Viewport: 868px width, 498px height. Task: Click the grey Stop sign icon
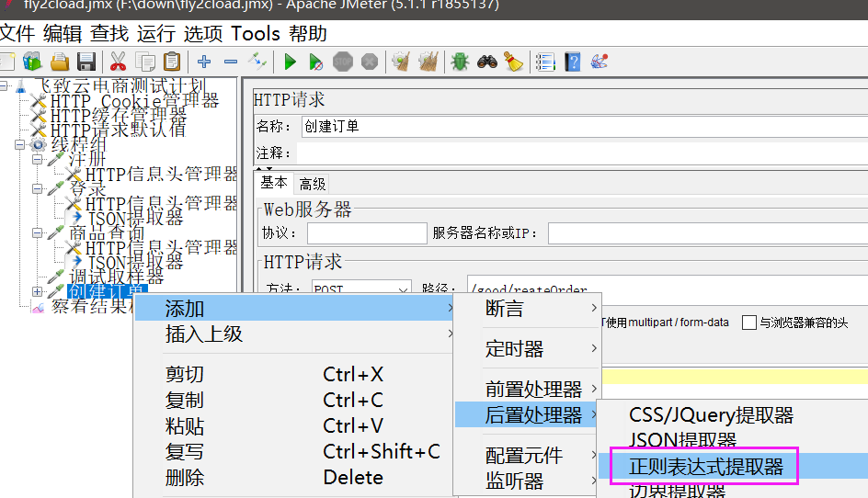pos(343,62)
